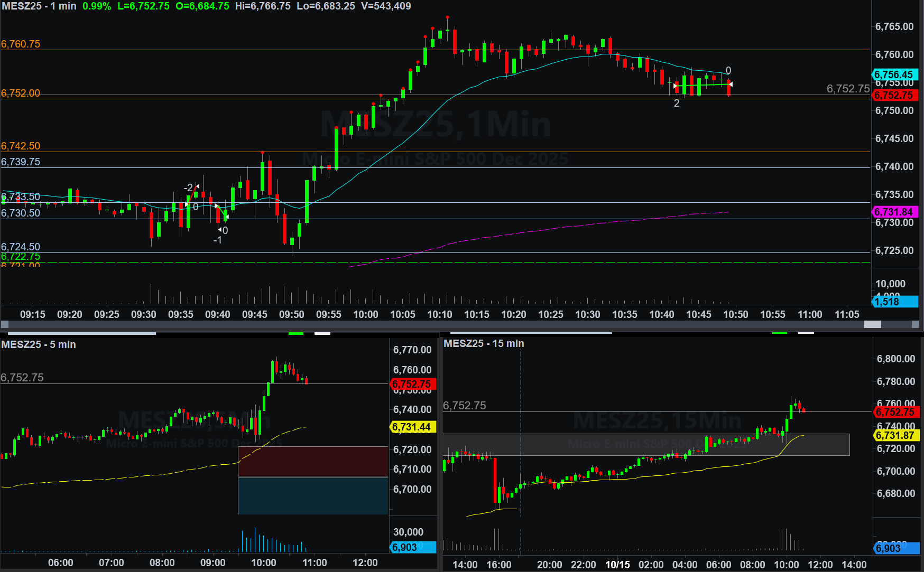924x572 pixels.
Task: Click the blue 1,518 volume tag
Action: tap(894, 302)
